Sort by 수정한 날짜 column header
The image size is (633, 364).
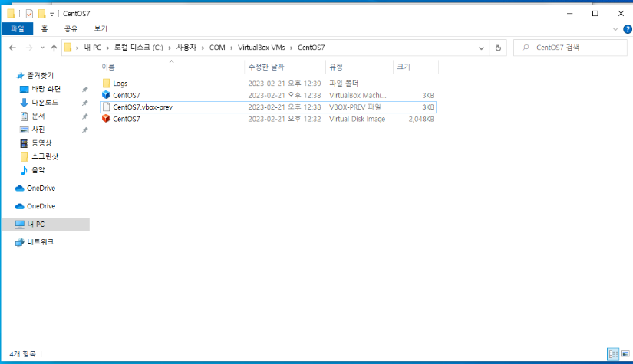[266, 67]
